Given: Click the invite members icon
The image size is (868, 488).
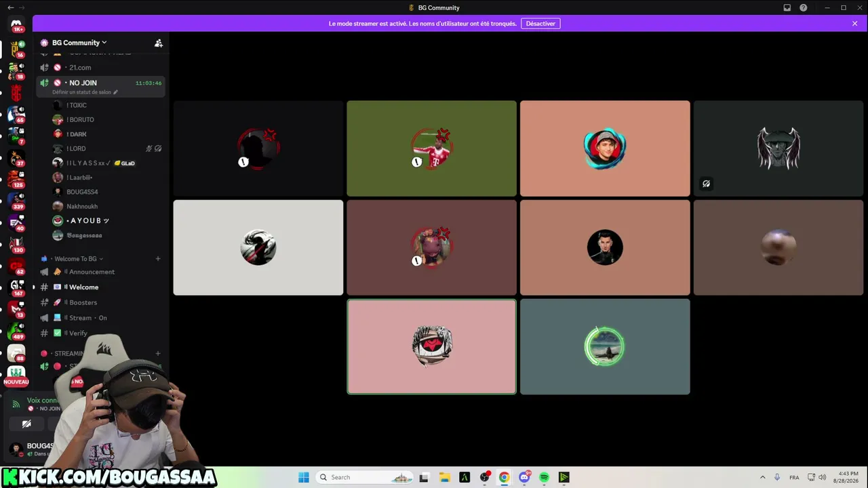Looking at the screenshot, I should 159,43.
